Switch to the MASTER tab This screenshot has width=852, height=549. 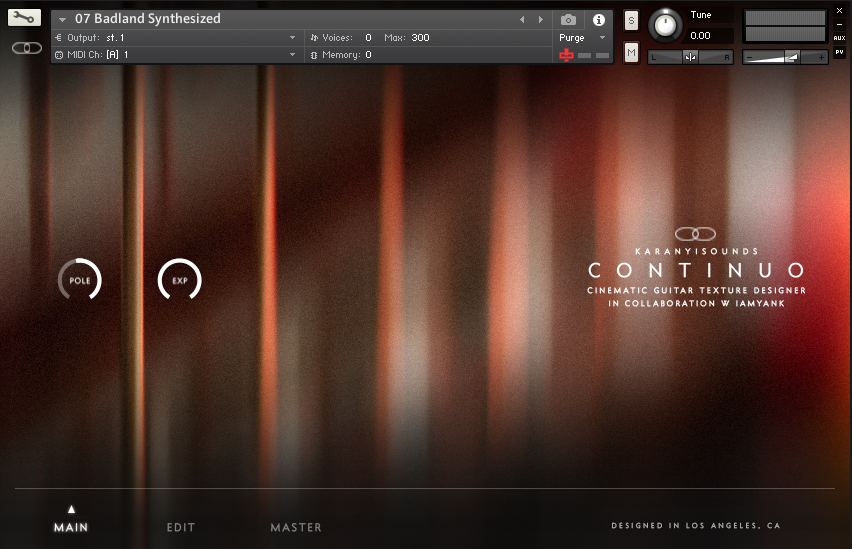296,527
